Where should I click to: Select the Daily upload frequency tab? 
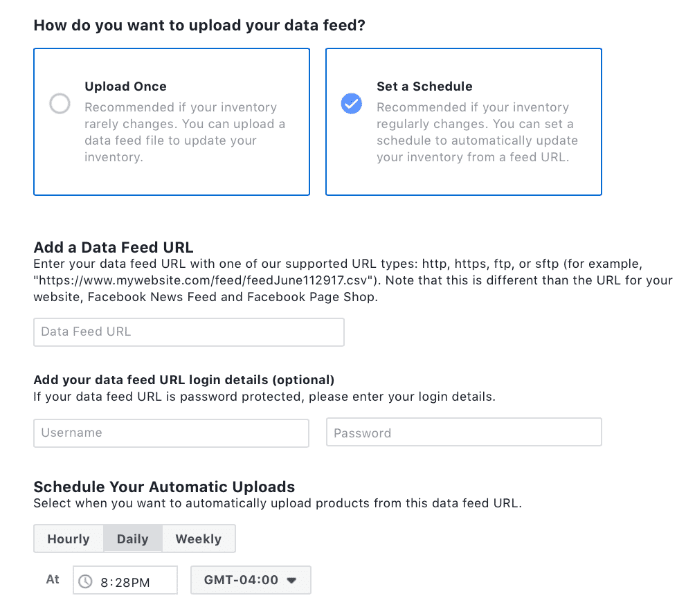tap(132, 538)
